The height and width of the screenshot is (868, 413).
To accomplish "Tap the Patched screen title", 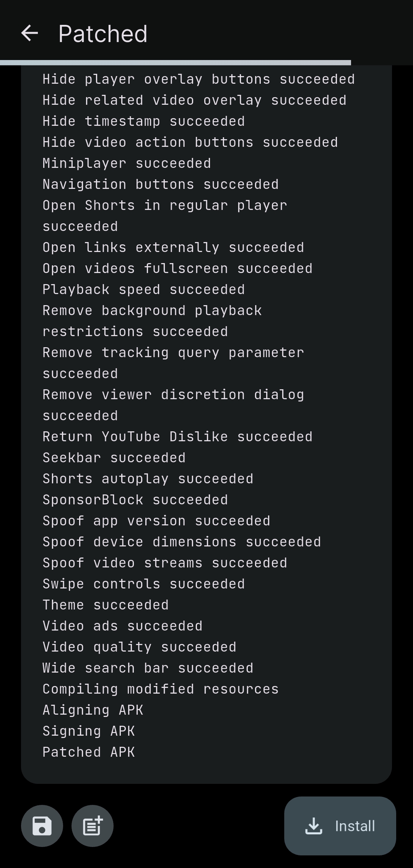I will click(102, 34).
